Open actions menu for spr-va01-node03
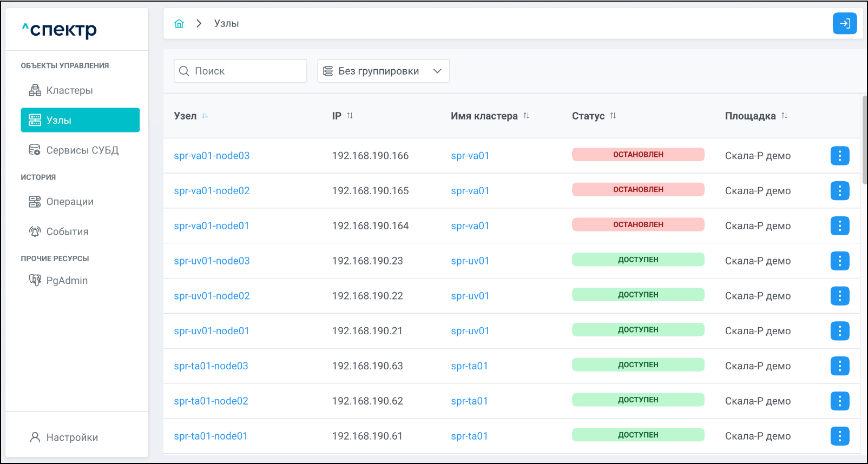 (839, 156)
